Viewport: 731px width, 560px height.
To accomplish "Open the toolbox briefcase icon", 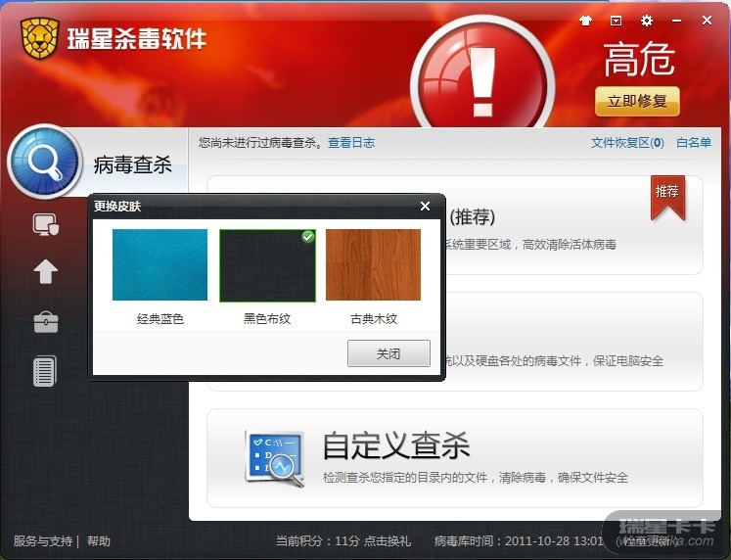I will [x=46, y=322].
